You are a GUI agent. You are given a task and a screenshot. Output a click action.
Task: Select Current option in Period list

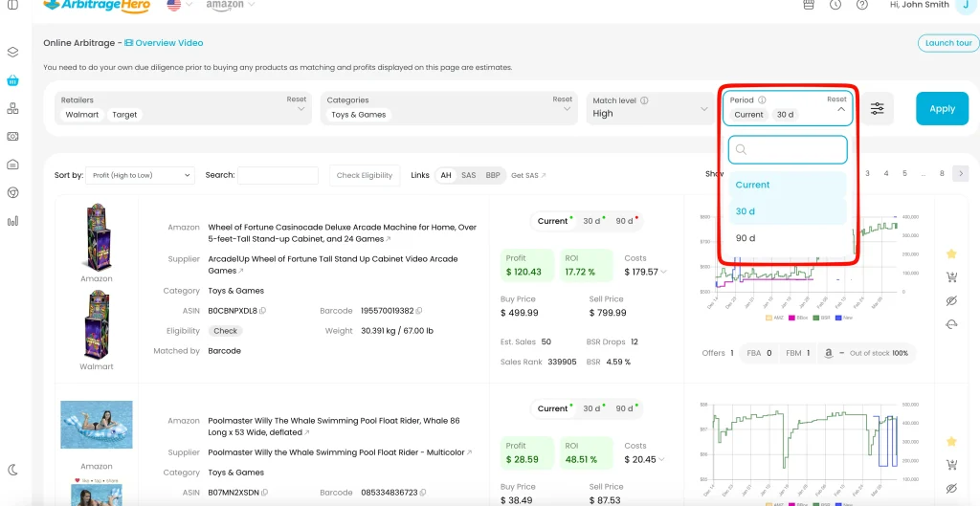(788, 185)
